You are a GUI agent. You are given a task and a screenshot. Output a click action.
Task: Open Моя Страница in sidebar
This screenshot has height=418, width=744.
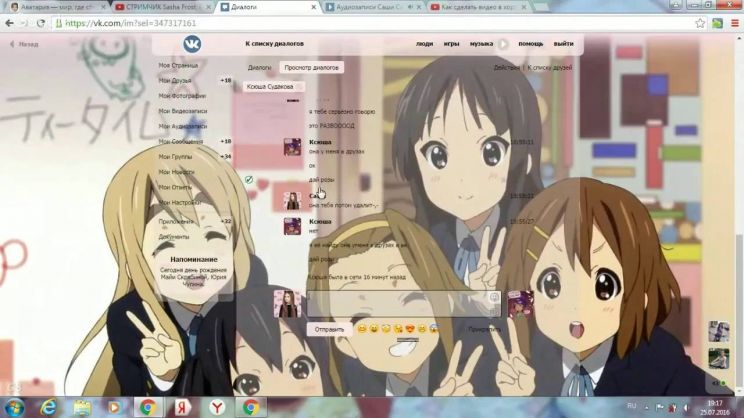coord(178,65)
